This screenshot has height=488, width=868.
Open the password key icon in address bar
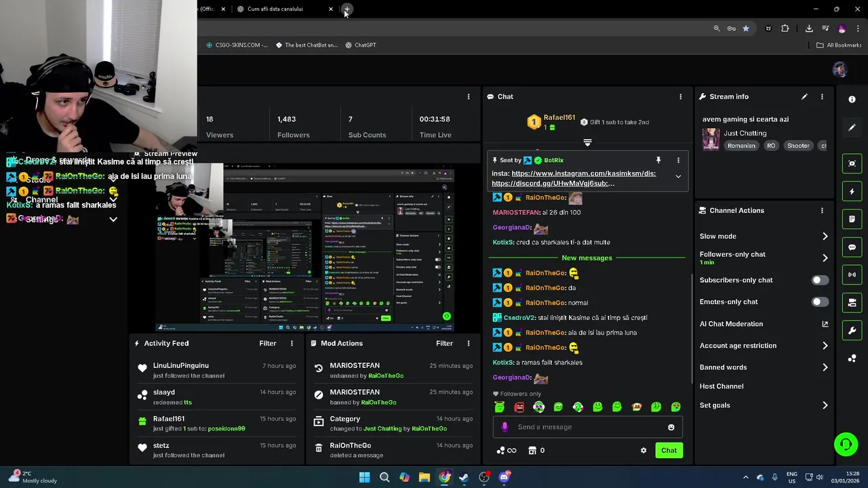pos(731,28)
